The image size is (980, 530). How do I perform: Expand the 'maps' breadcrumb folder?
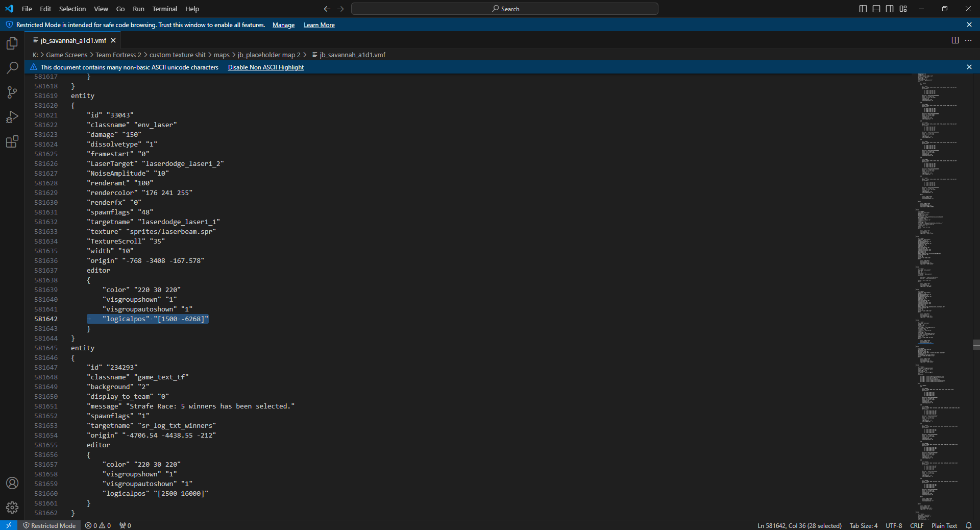point(222,55)
